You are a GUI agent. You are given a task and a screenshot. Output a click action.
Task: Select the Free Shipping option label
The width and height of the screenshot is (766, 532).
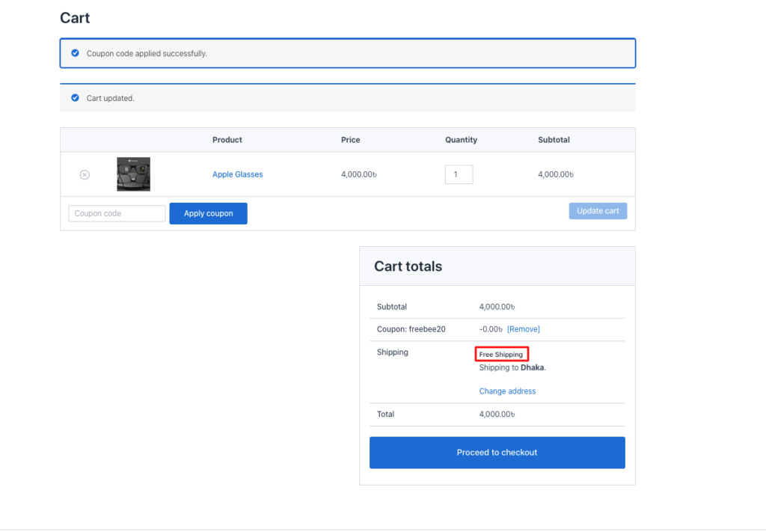click(501, 354)
